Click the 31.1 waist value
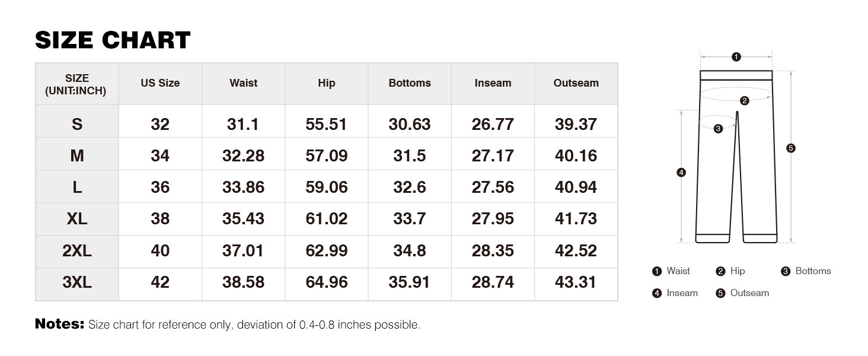The height and width of the screenshot is (356, 868). coord(243,125)
